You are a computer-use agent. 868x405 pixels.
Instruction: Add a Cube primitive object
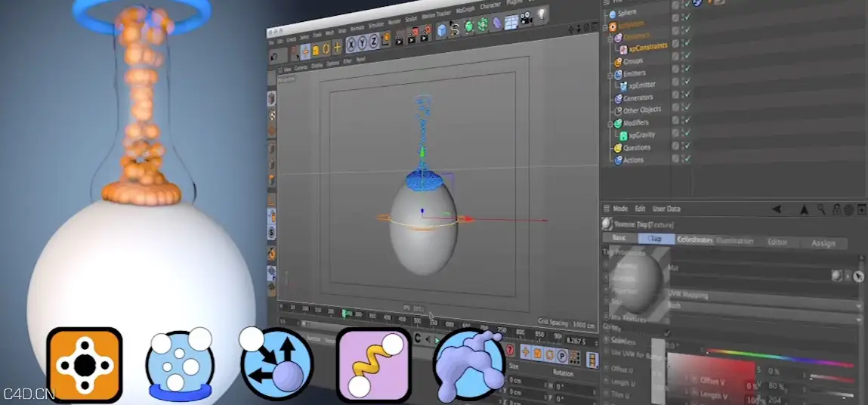tap(442, 30)
